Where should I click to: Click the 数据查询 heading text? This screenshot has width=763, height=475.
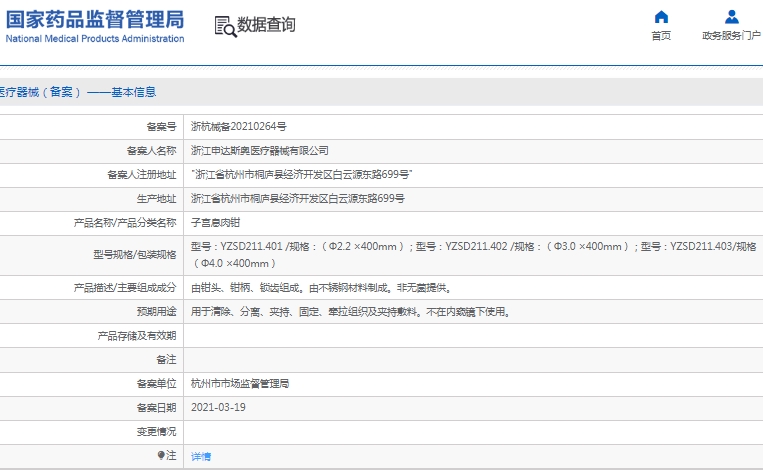tap(266, 24)
